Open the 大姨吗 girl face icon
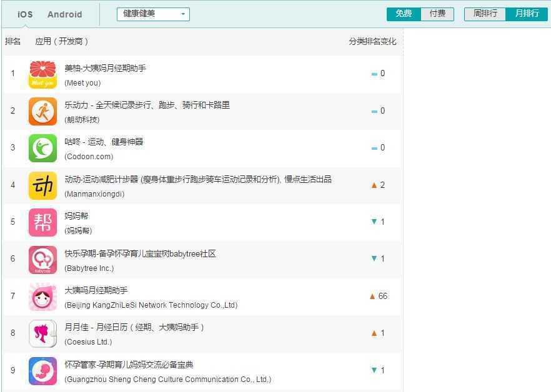Image resolution: width=551 pixels, height=392 pixels. pyautogui.click(x=42, y=296)
